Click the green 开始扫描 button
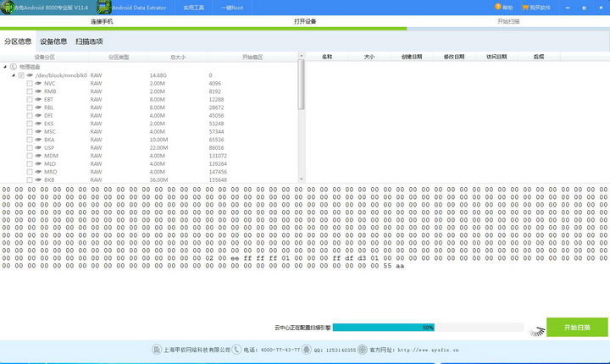Viewport: 610px width, 364px height. click(x=577, y=327)
